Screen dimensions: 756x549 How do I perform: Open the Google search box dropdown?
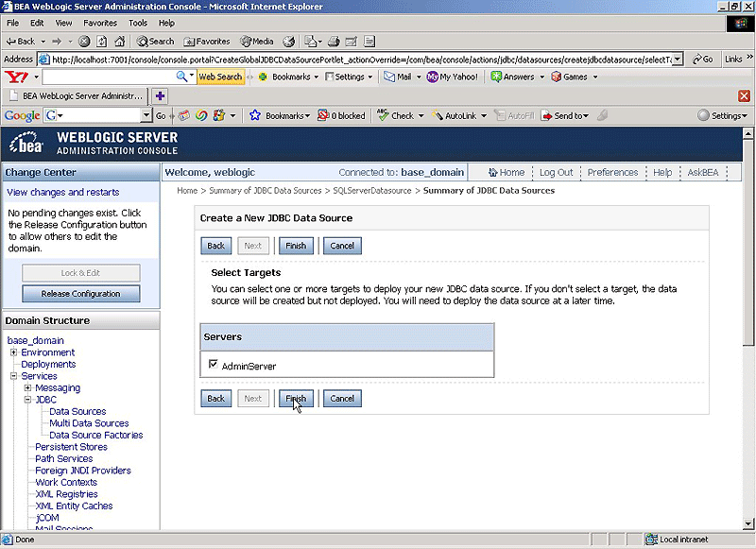[146, 115]
